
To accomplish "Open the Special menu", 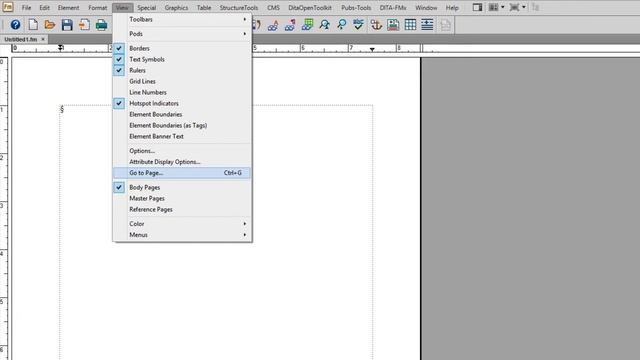I will pos(146,8).
